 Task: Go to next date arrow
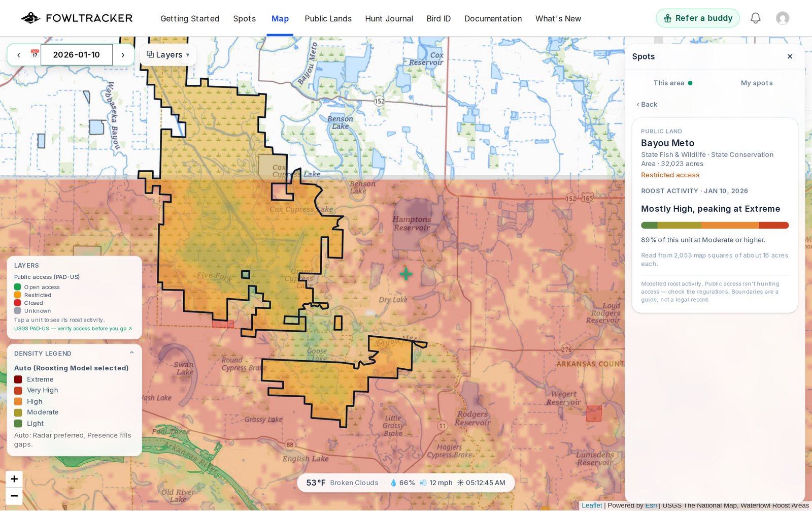[123, 55]
